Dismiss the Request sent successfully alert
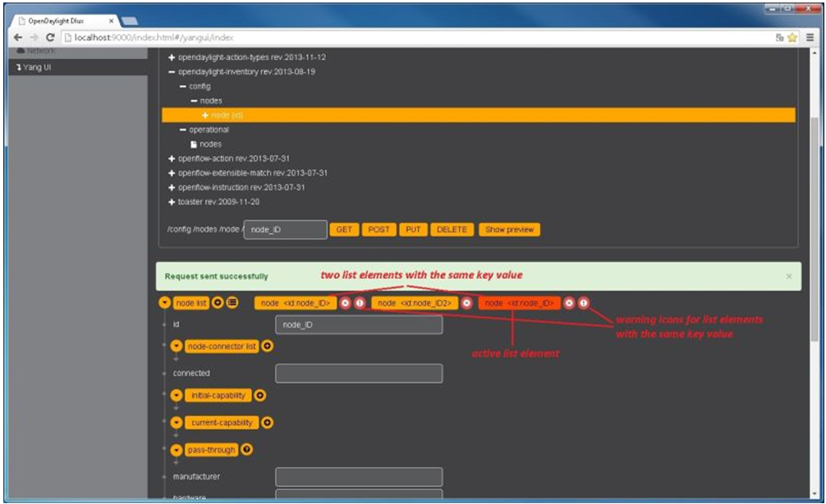826x504 pixels. tap(788, 277)
